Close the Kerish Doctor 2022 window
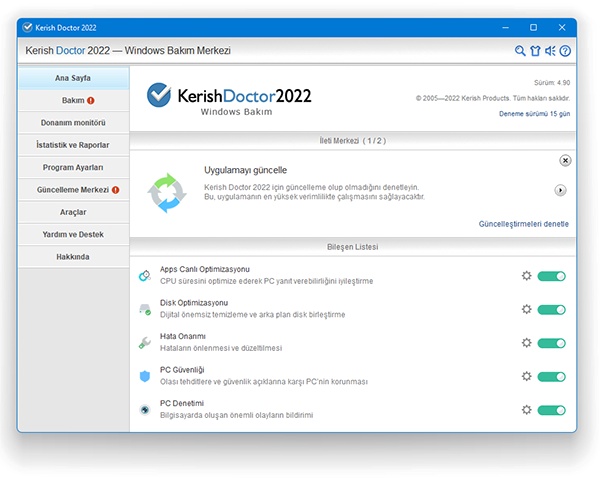The image size is (600, 483). click(x=562, y=28)
